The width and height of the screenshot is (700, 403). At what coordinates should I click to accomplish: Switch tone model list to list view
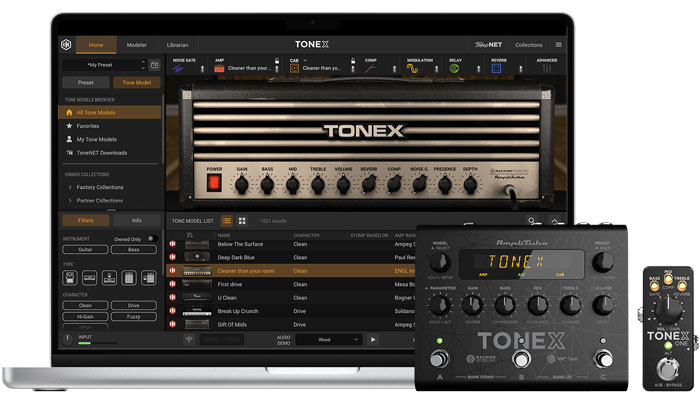coord(227,221)
